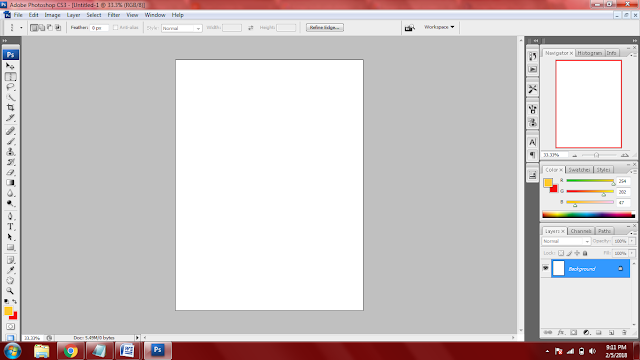Viewport: 640px width, 360px height.
Task: Select the Clone Stamp tool
Action: pos(10,152)
